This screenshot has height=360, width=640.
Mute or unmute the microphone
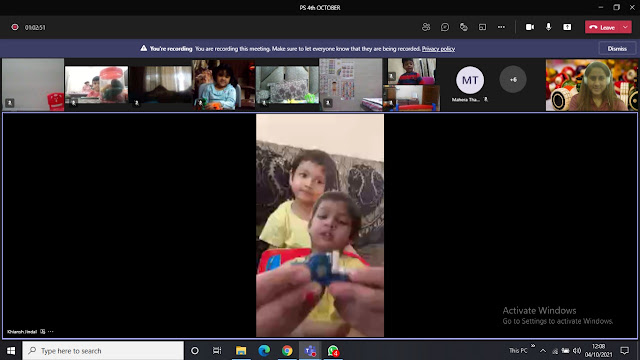tap(549, 27)
